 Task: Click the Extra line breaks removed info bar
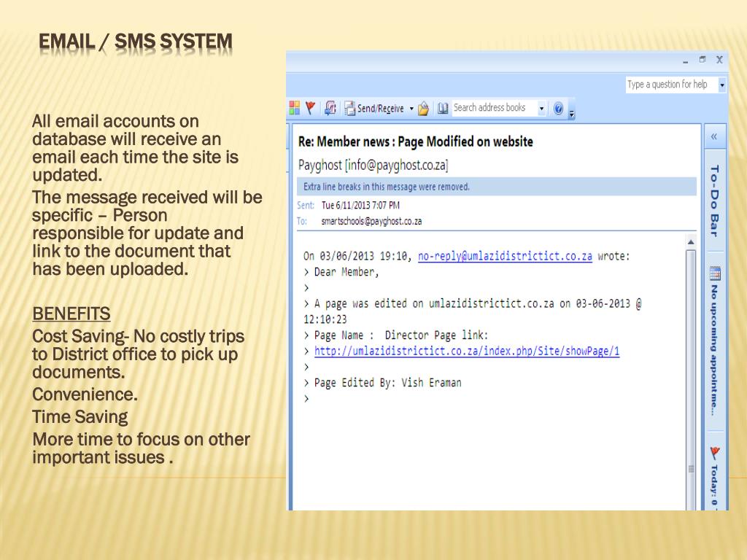(x=496, y=187)
